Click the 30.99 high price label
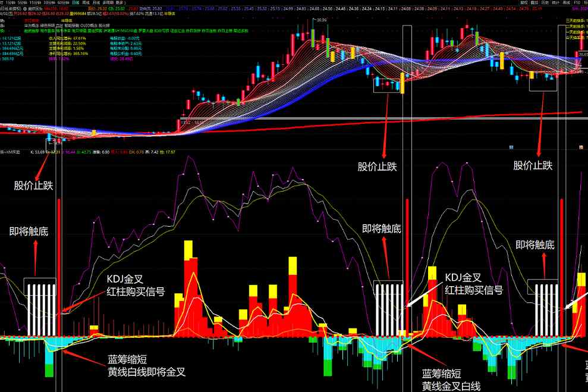This screenshot has height=392, width=588. click(322, 20)
